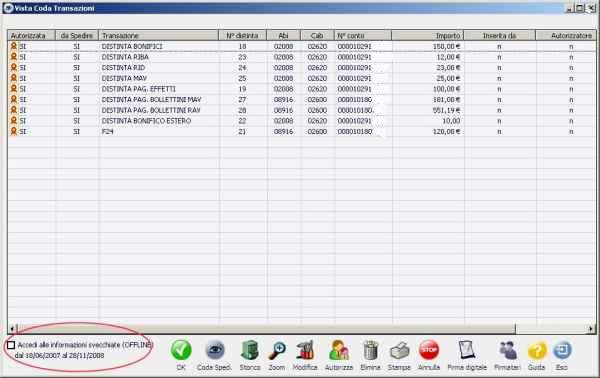Click the authorized icon in DISTINTA PAG. EFFETTI row
This screenshot has height=378, width=600.
[x=14, y=89]
